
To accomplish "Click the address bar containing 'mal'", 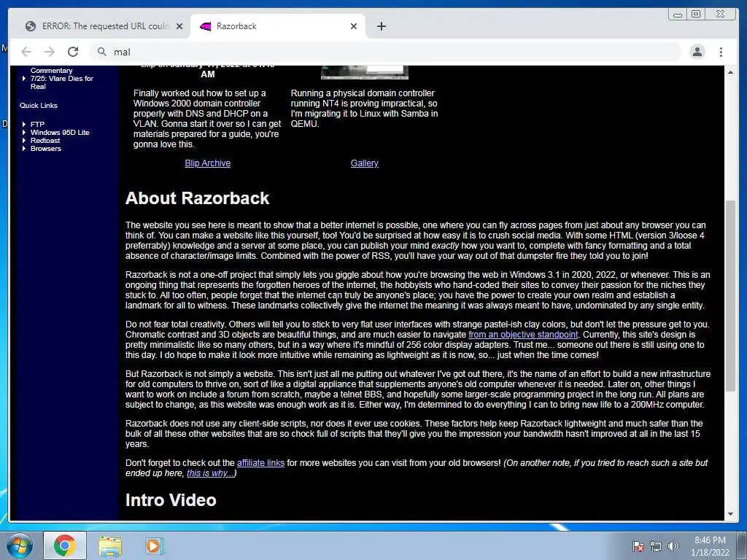I will tap(386, 52).
